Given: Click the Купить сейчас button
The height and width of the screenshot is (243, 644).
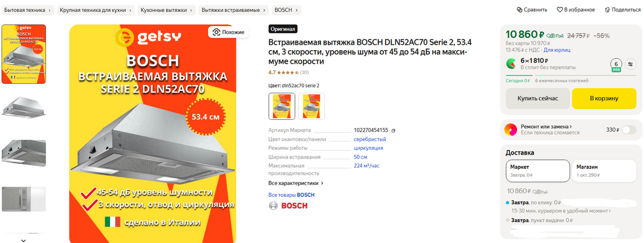Looking at the screenshot, I should point(538,98).
